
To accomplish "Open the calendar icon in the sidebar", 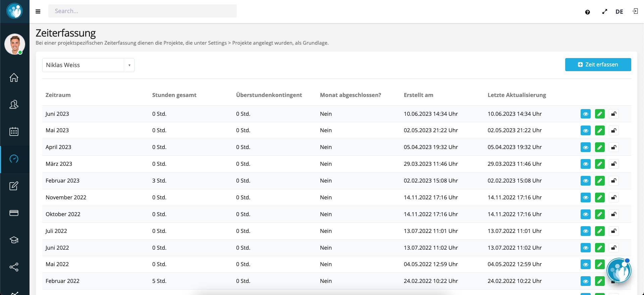I will 14,131.
